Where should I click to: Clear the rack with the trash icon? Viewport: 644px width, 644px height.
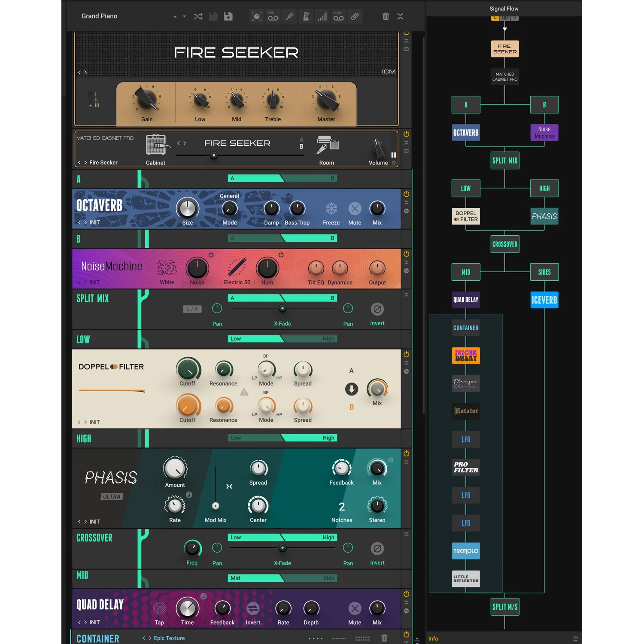pyautogui.click(x=386, y=16)
